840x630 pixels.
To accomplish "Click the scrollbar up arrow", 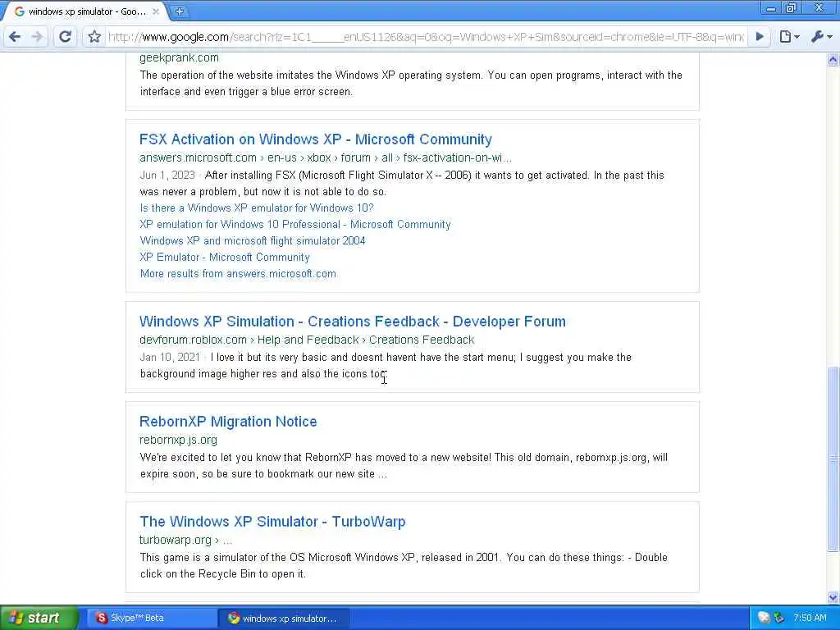I will [833, 59].
